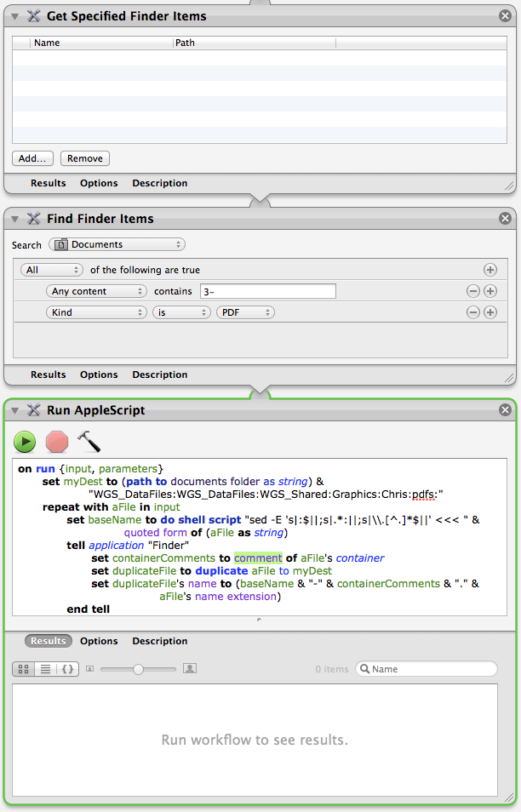Image resolution: width=521 pixels, height=812 pixels.
Task: Switch results to icon grid view
Action: tap(23, 669)
